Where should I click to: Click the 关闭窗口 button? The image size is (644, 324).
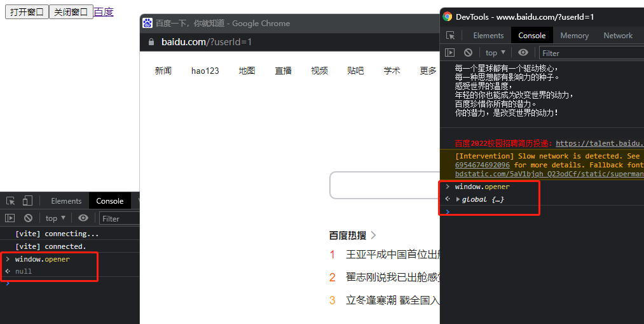(71, 12)
